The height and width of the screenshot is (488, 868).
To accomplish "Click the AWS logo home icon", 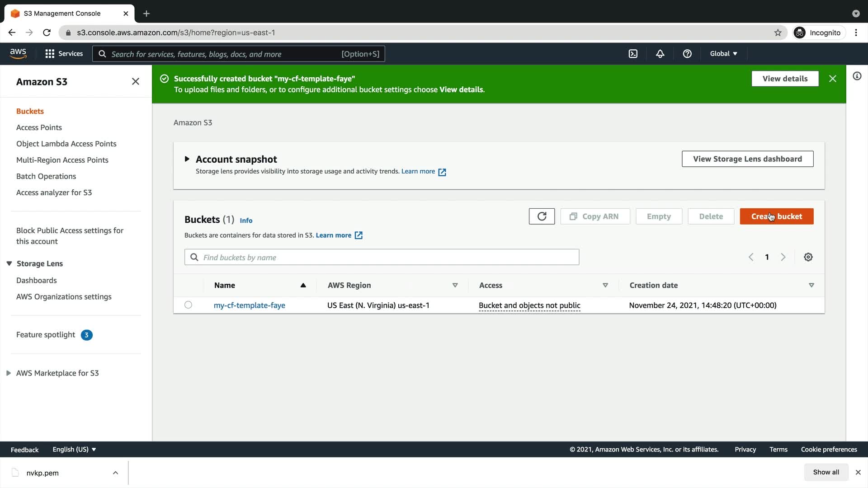I will (18, 53).
